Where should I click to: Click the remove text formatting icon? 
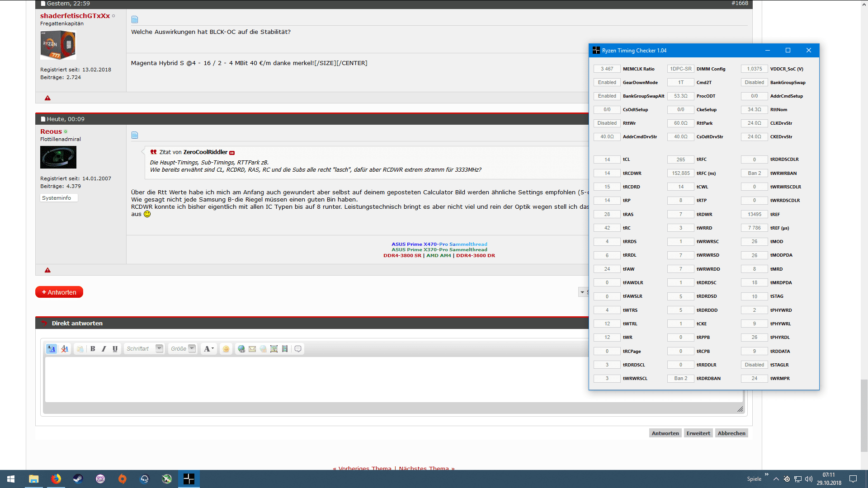65,349
